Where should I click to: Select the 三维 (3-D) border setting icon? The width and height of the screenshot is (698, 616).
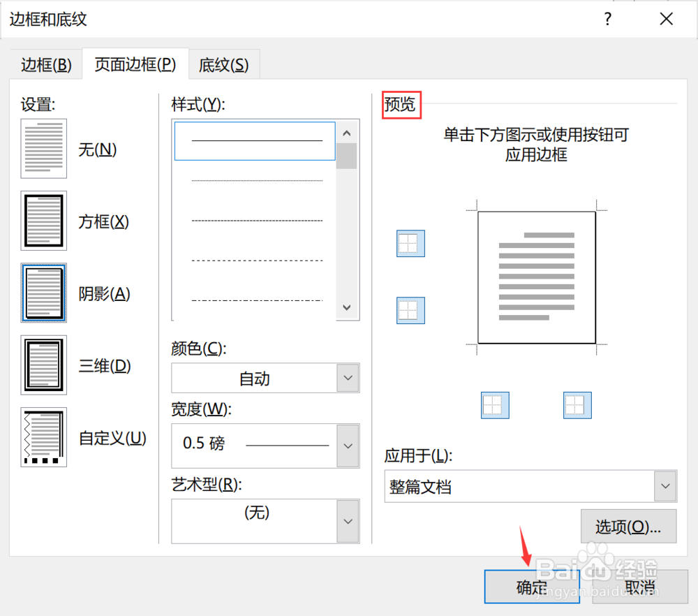[x=43, y=364]
